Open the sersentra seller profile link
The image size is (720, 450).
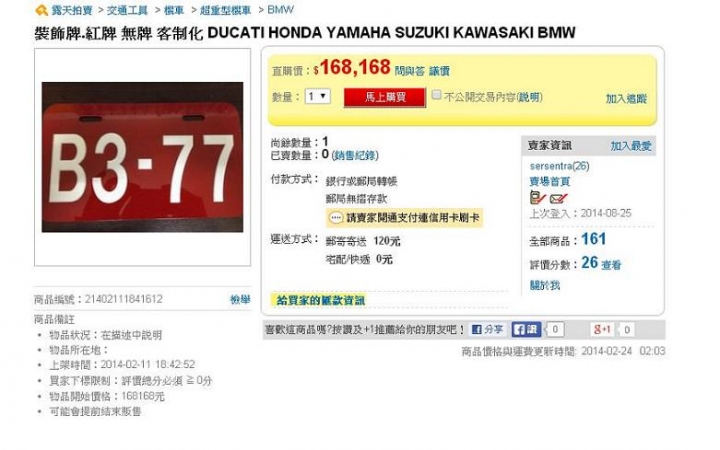tap(559, 166)
